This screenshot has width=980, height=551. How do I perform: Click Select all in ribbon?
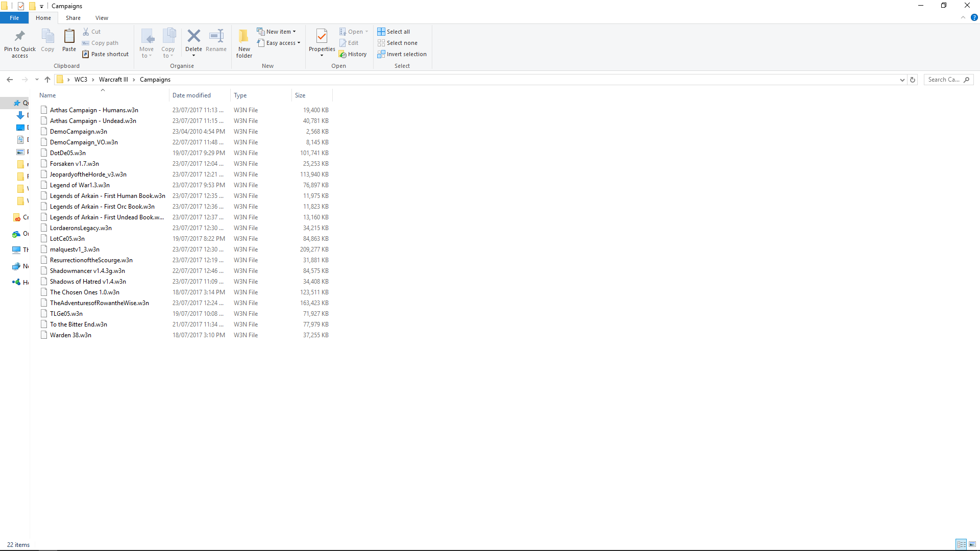point(394,32)
